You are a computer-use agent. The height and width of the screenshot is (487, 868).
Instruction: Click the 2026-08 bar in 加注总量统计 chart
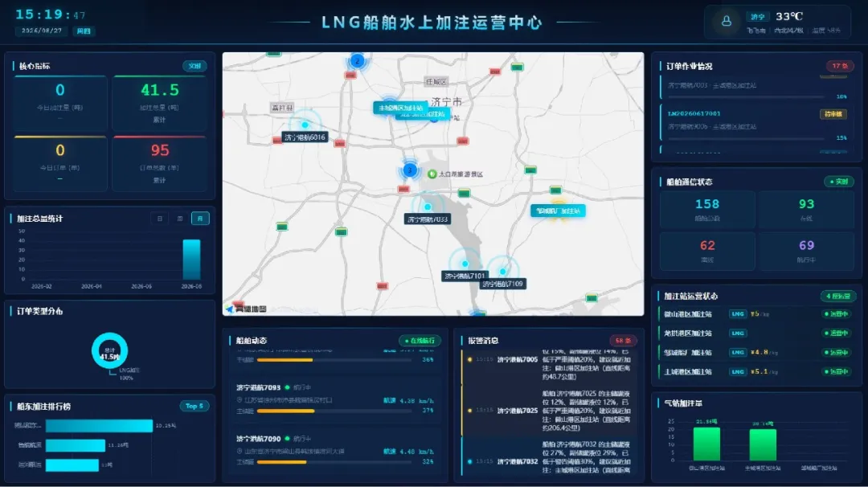(x=191, y=260)
